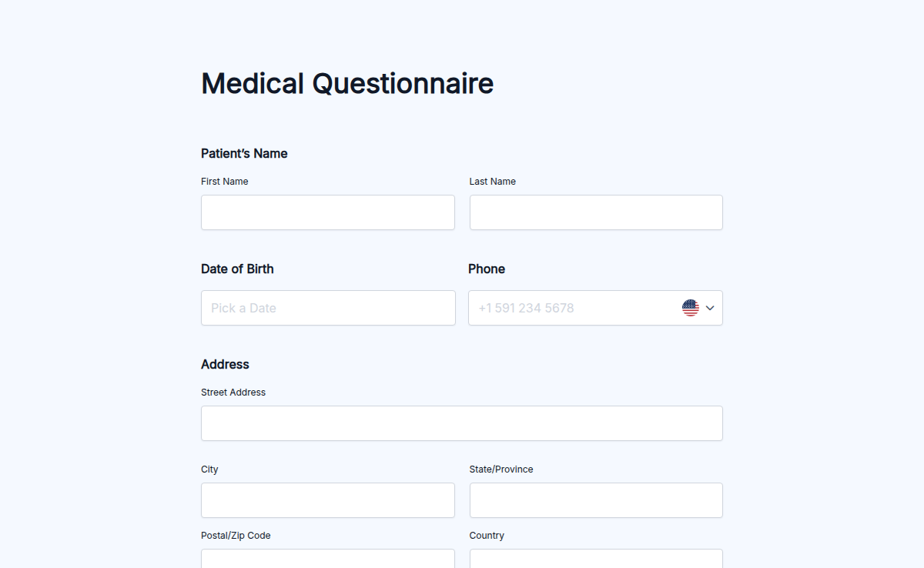The image size is (924, 568).
Task: Click the Phone section heading
Action: click(x=487, y=269)
